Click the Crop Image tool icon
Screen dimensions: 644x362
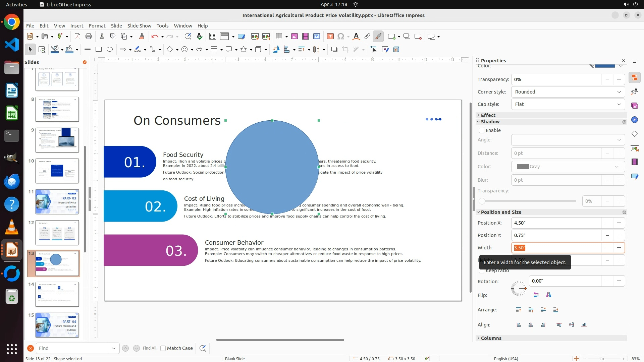[x=345, y=50]
